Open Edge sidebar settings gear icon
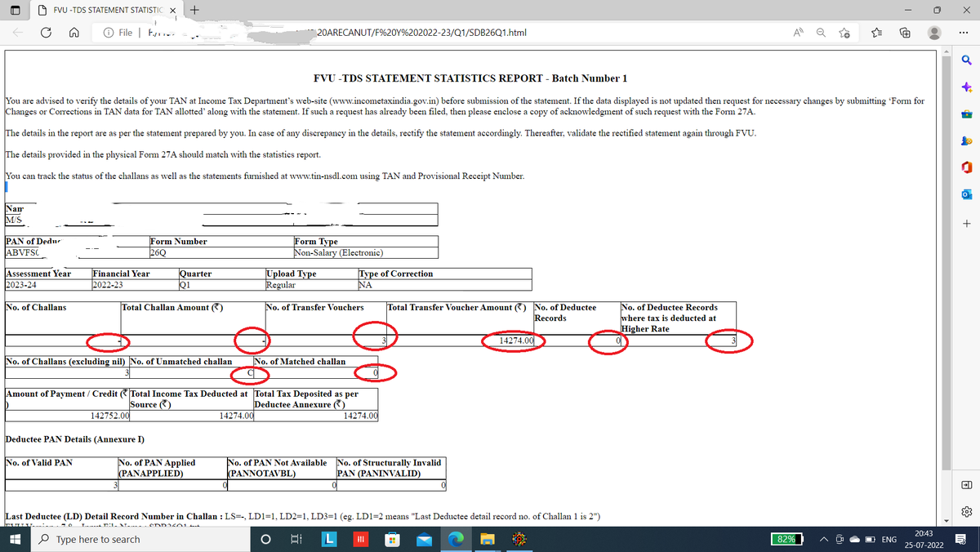 tap(966, 511)
